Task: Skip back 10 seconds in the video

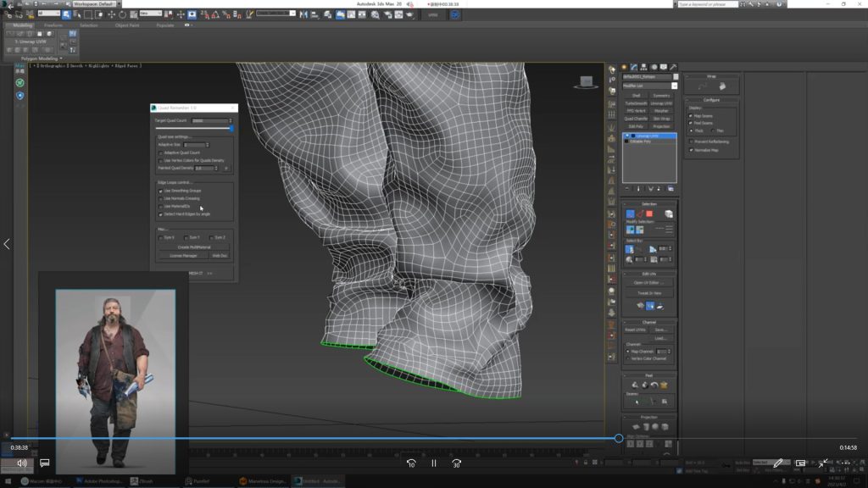Action: point(410,463)
